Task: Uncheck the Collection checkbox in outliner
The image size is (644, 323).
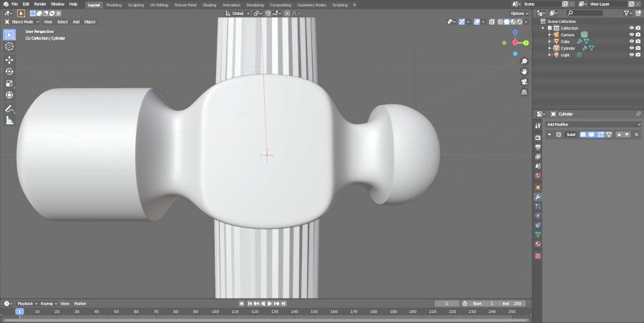Action: click(550, 29)
